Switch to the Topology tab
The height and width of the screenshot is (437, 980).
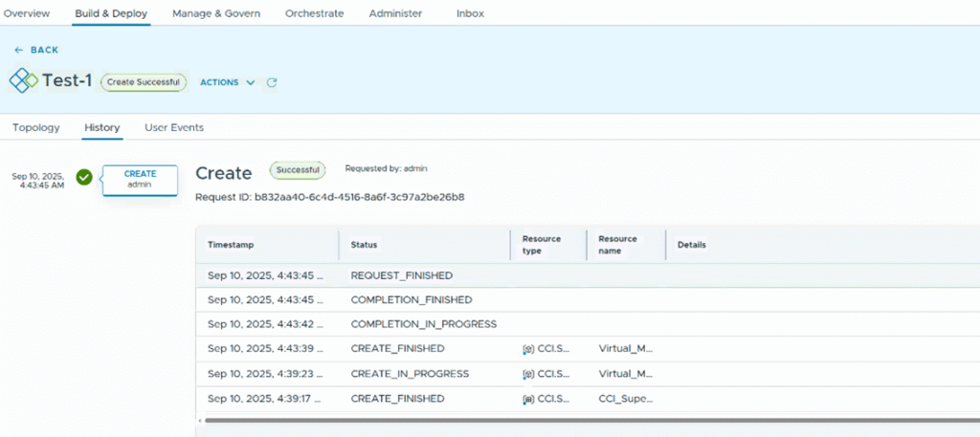pos(36,127)
